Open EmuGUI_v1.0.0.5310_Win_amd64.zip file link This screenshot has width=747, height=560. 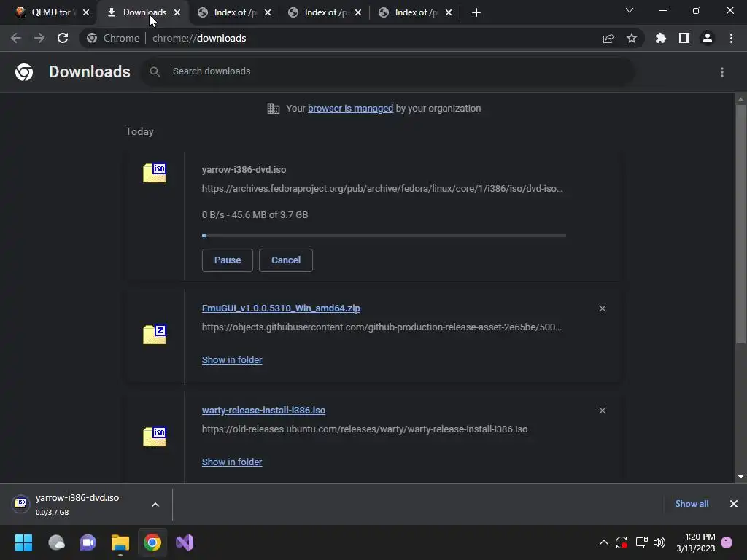(x=281, y=308)
